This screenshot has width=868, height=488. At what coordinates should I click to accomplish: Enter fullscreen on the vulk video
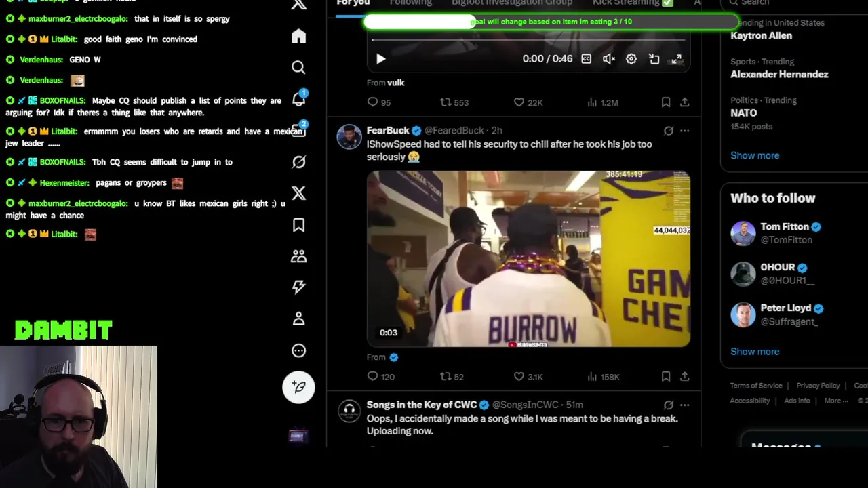click(677, 59)
